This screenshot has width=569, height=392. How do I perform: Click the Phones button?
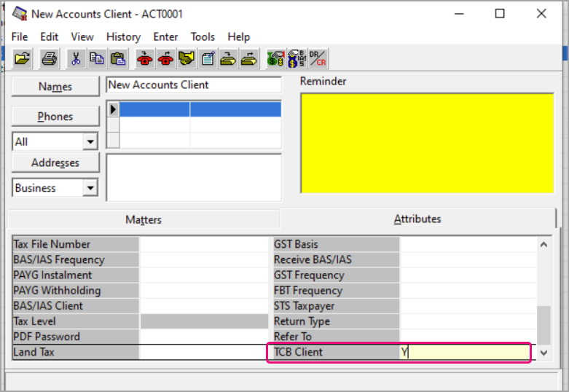(x=55, y=117)
